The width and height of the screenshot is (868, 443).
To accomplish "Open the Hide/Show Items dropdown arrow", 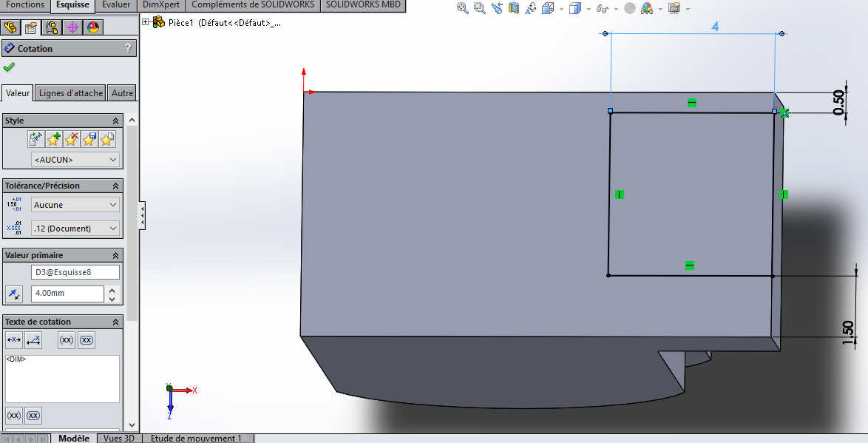I will [616, 9].
